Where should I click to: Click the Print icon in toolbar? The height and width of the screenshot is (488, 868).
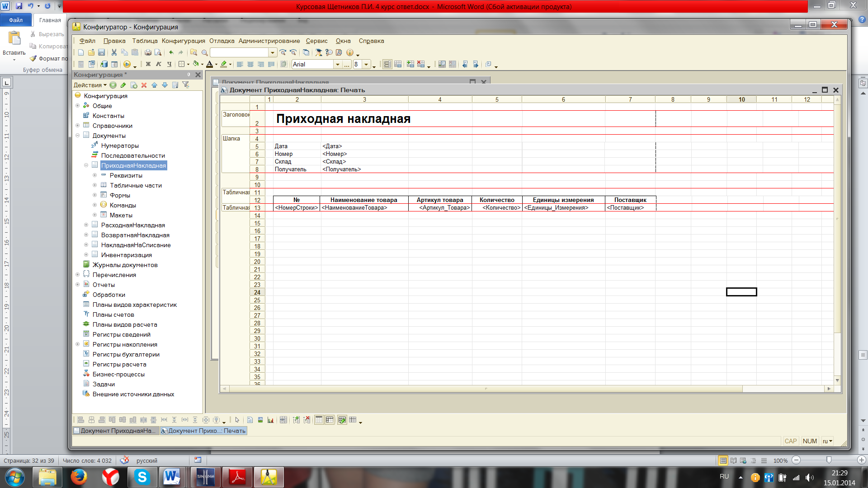click(x=148, y=52)
